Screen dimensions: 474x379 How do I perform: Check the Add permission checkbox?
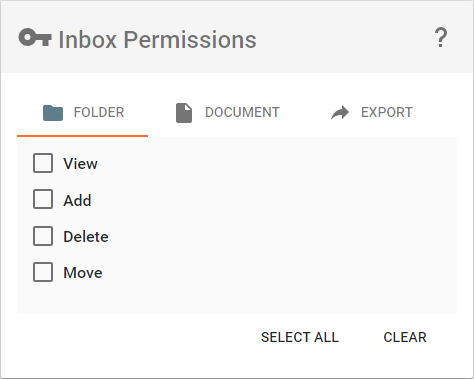point(43,199)
